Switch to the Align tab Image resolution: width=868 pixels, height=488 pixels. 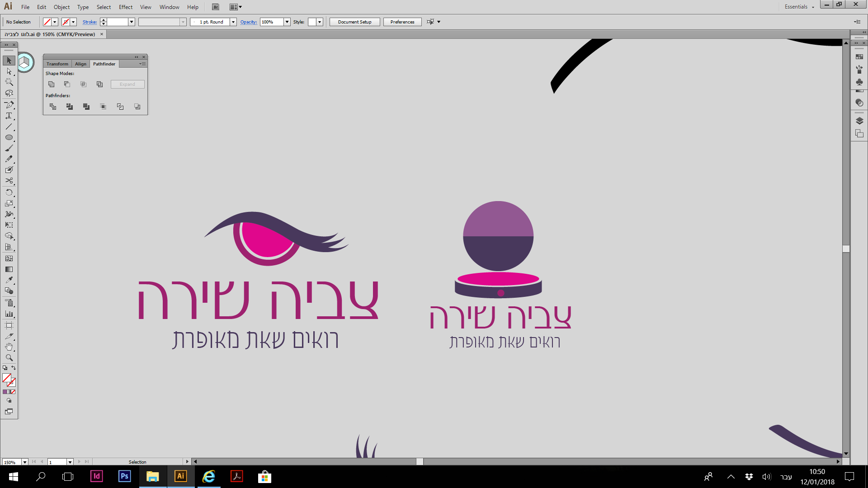tap(80, 64)
